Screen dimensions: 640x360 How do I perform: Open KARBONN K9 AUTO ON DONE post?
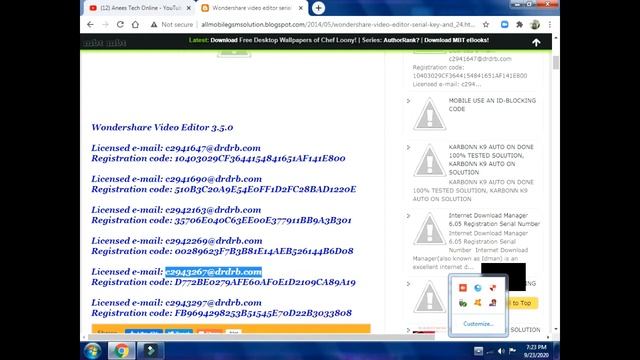coord(491,160)
